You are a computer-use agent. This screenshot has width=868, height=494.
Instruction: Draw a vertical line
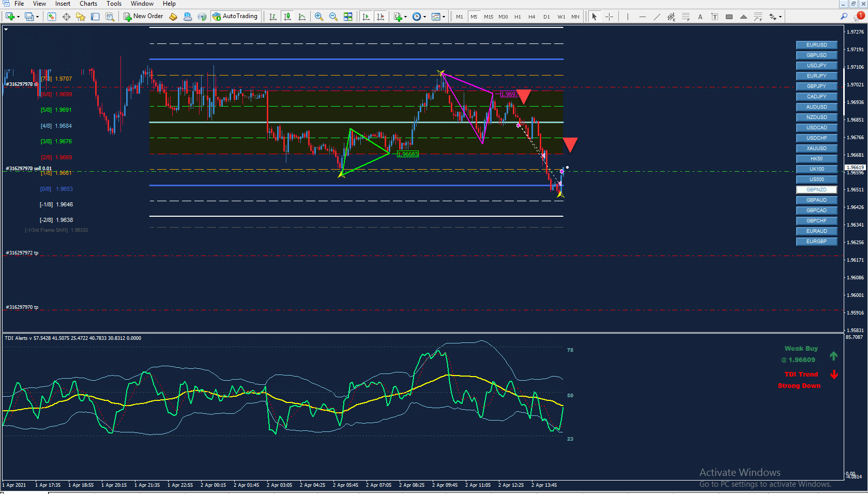tap(628, 17)
